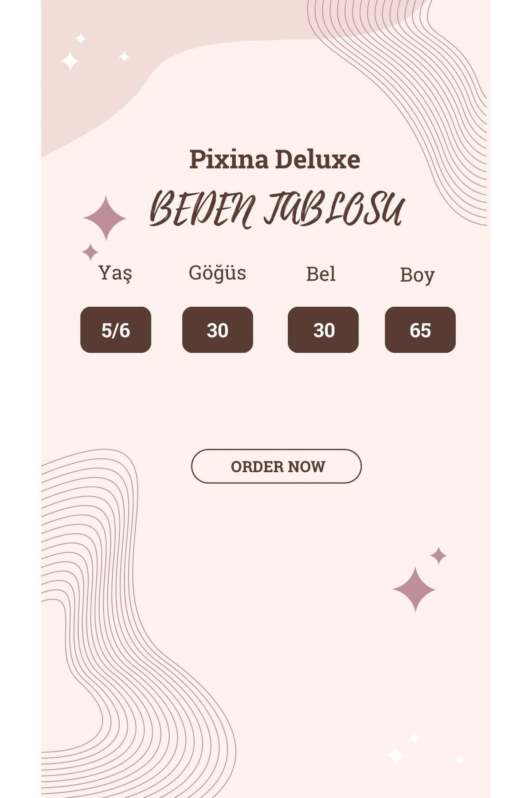Image resolution: width=532 pixels, height=798 pixels.
Task: Click the ORDER NOW button
Action: 276,466
